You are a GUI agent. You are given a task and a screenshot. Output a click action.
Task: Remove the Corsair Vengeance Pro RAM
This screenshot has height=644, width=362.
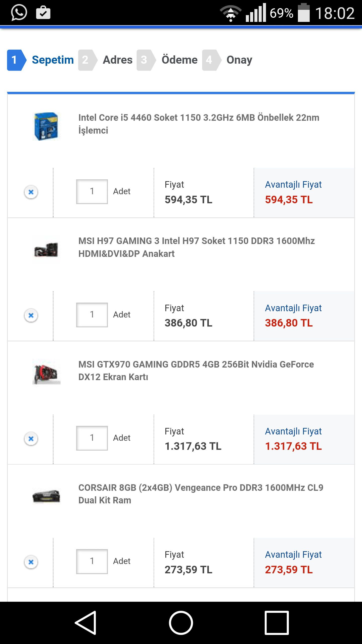click(x=31, y=562)
